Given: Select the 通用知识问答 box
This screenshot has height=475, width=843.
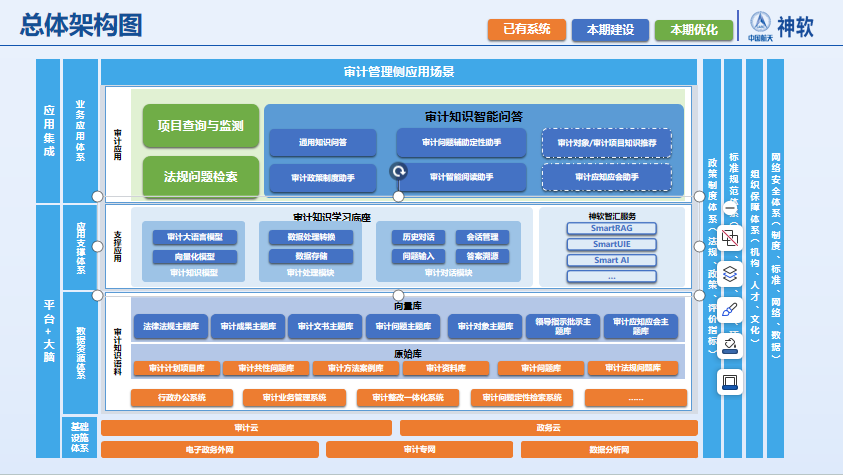Looking at the screenshot, I should tap(323, 142).
